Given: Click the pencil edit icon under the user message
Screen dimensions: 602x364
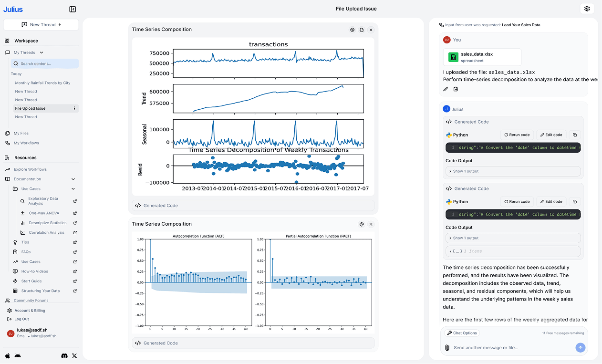Looking at the screenshot, I should click(446, 89).
